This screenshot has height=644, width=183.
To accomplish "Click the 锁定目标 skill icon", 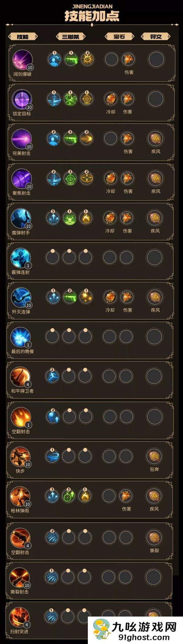I will [x=22, y=99].
